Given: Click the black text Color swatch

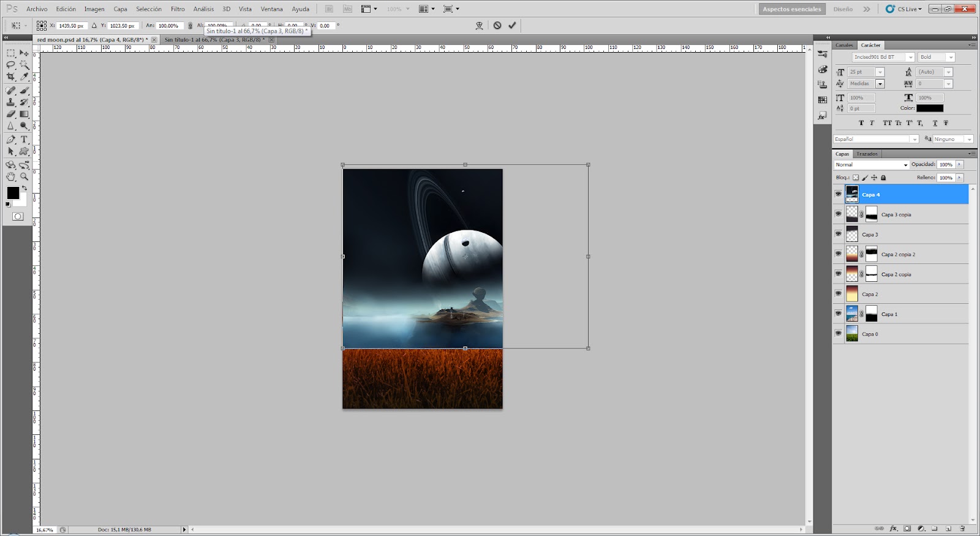Looking at the screenshot, I should [930, 108].
